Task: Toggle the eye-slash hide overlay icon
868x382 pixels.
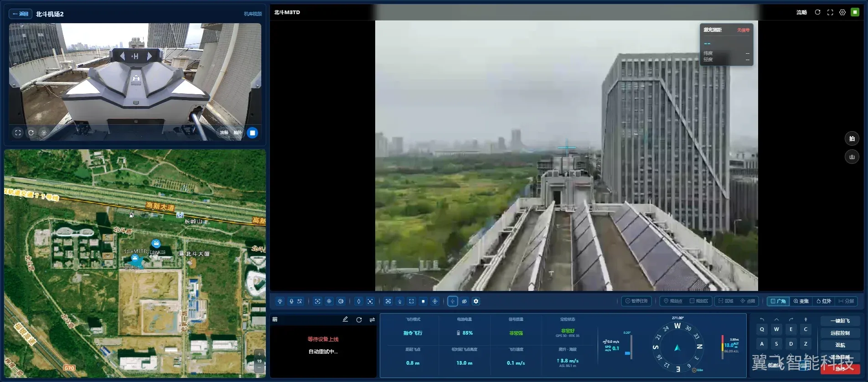Action: [x=465, y=301]
